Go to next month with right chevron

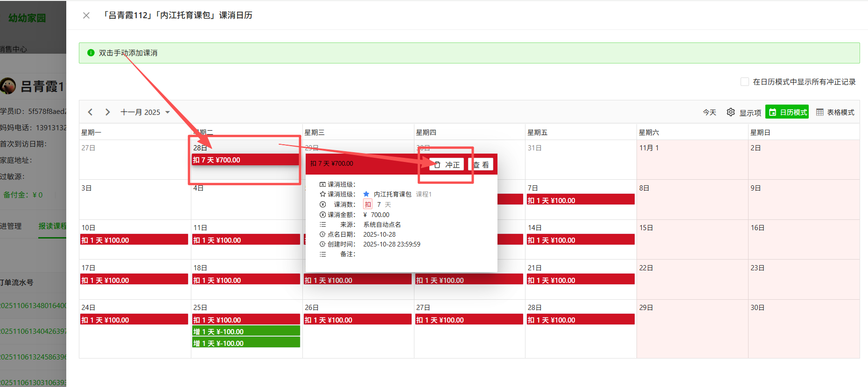point(108,112)
